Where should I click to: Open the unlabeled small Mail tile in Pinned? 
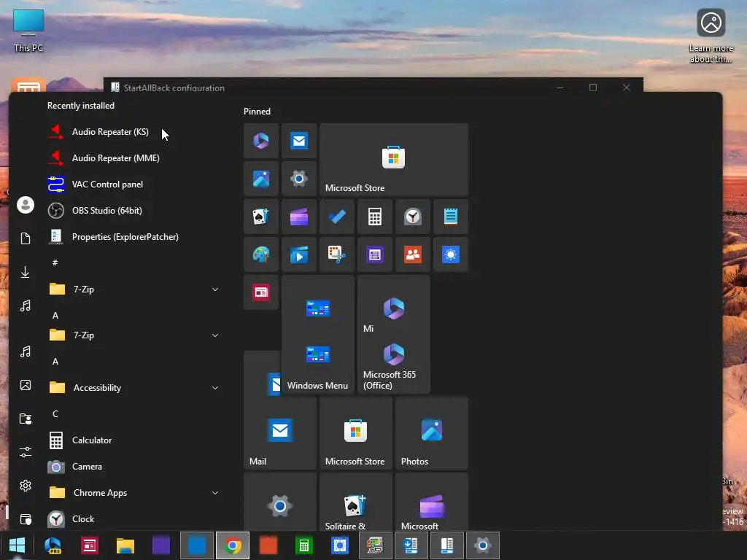pyautogui.click(x=299, y=141)
